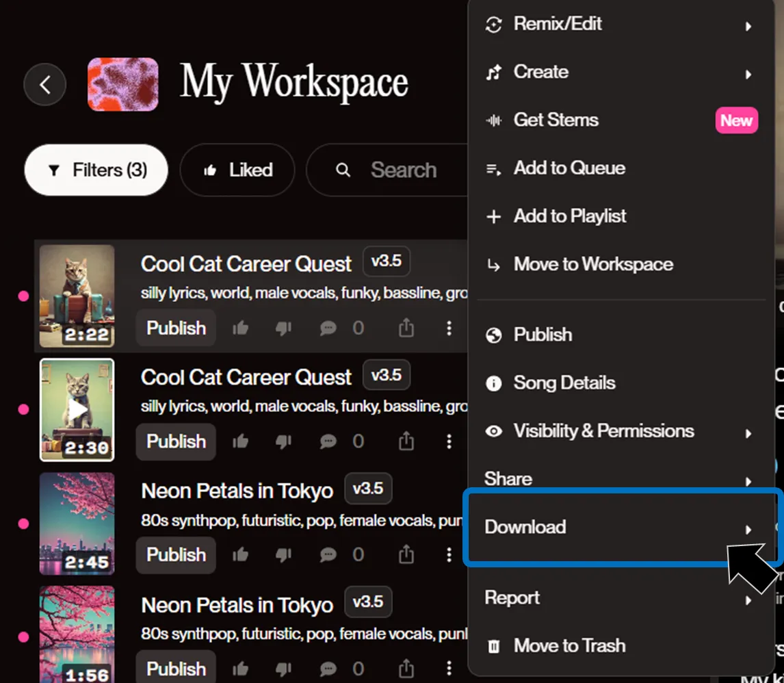Choose Move to Trash in the menu
Image resolution: width=784 pixels, height=683 pixels.
click(x=569, y=646)
